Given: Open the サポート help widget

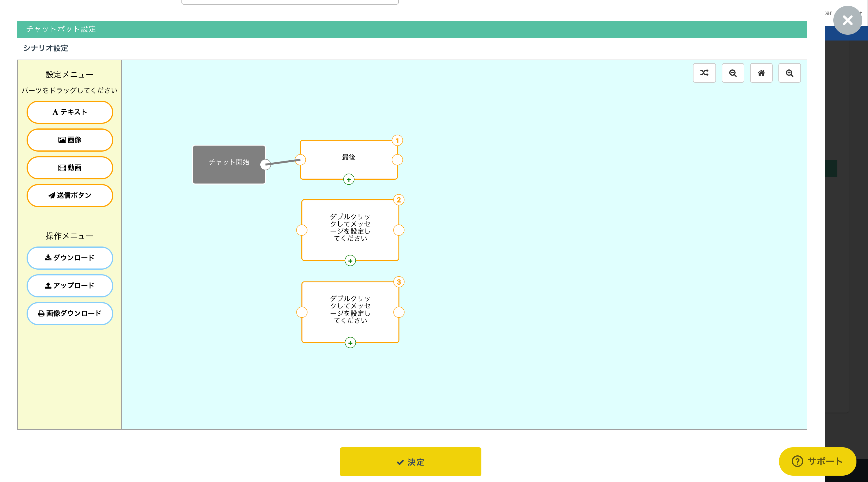Looking at the screenshot, I should [x=817, y=461].
